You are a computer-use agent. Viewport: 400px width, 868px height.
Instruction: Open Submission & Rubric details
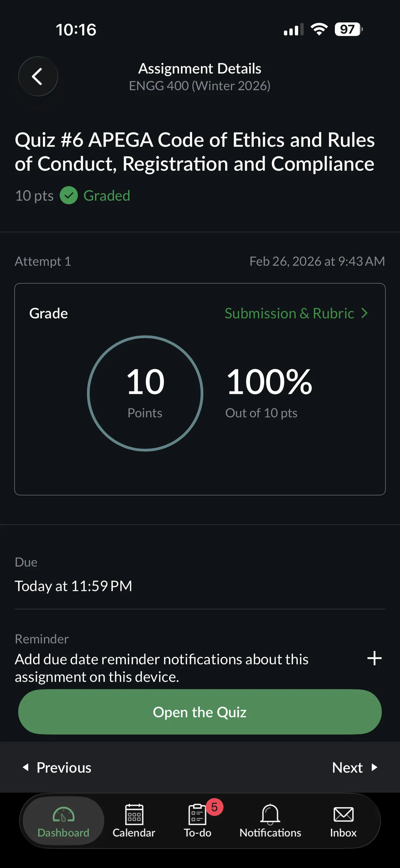289,313
